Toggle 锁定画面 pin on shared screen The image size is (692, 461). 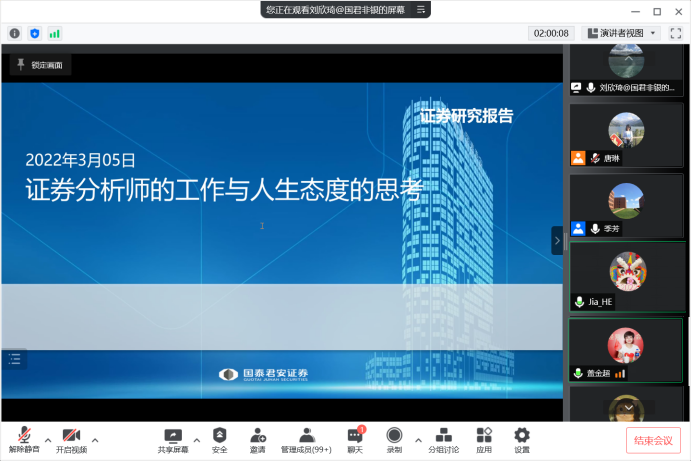[x=41, y=65]
